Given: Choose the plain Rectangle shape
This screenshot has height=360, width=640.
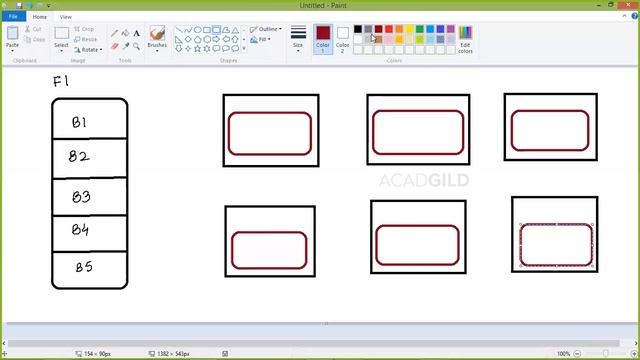Looking at the screenshot, I should coord(207,30).
